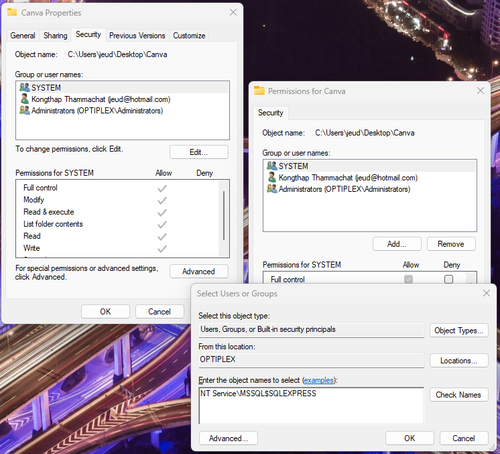
Task: Click the Full control row in Canva Properties
Action: (x=117, y=188)
